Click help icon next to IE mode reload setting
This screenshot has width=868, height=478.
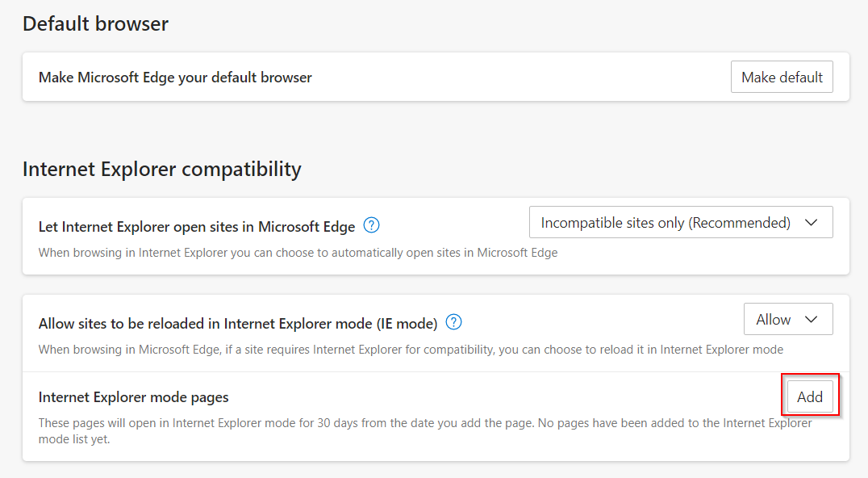[x=454, y=323]
